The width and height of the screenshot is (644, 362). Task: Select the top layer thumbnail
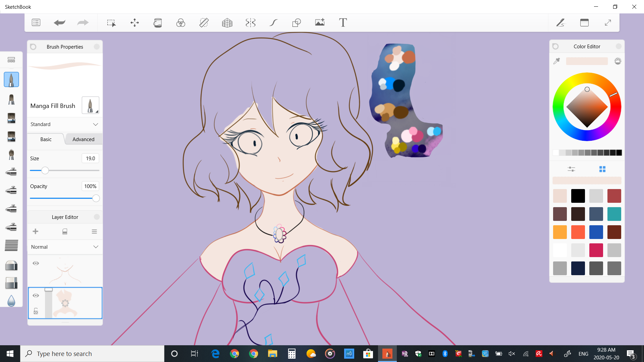click(x=65, y=271)
